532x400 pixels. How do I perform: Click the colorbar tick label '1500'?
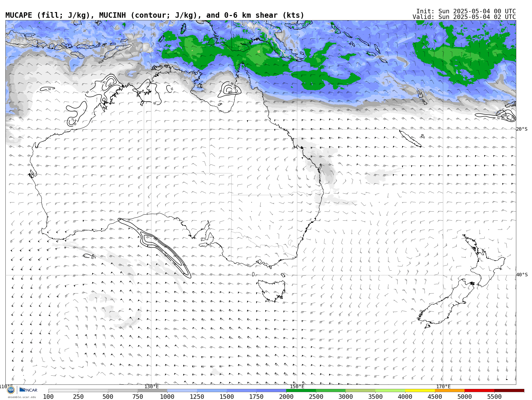pyautogui.click(x=227, y=397)
